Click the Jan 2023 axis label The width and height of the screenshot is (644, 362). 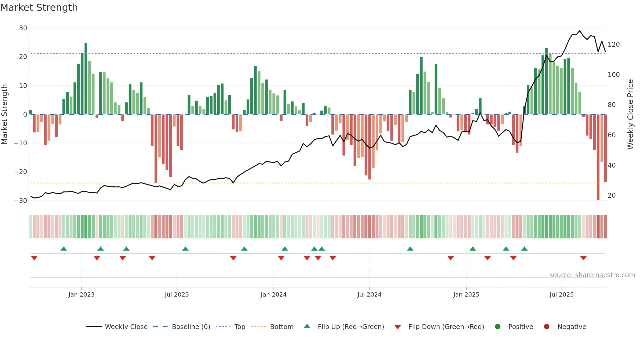pos(81,294)
